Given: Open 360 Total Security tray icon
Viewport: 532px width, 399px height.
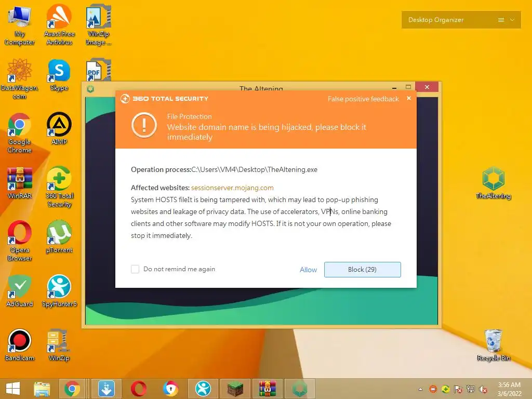Looking at the screenshot, I should click(x=445, y=389).
